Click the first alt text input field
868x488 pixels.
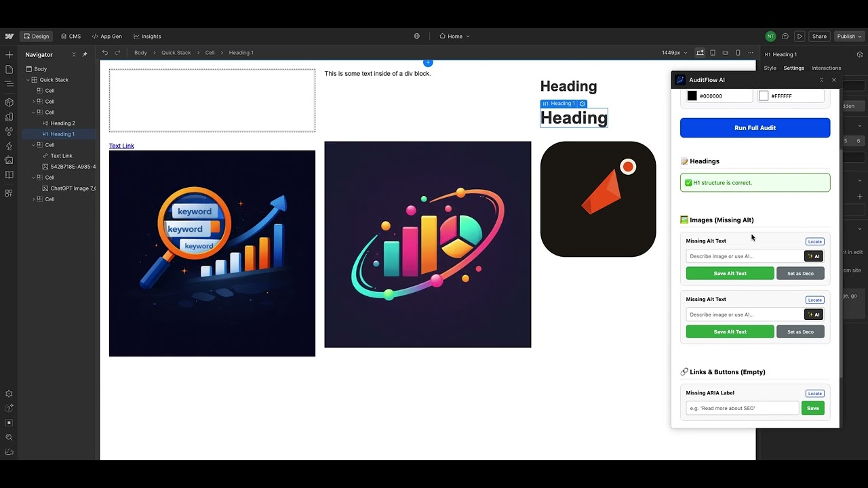pyautogui.click(x=745, y=256)
